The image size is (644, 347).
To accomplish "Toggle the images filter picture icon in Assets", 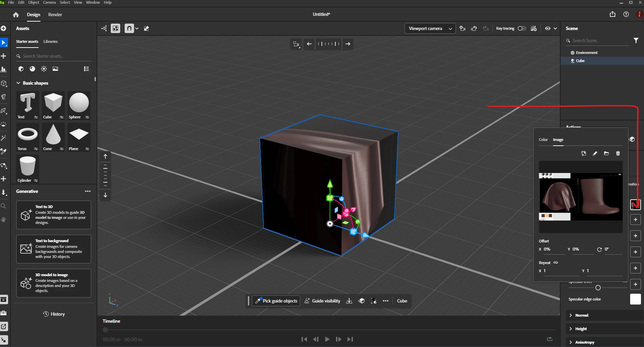I will (55, 69).
